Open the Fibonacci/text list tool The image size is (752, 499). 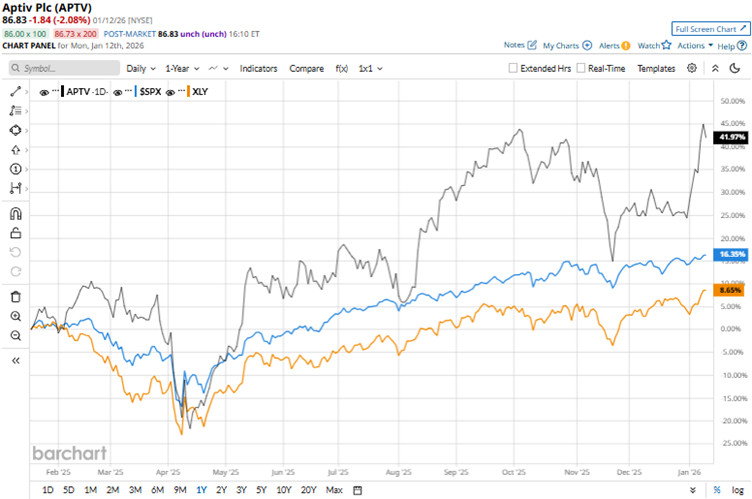[15, 111]
